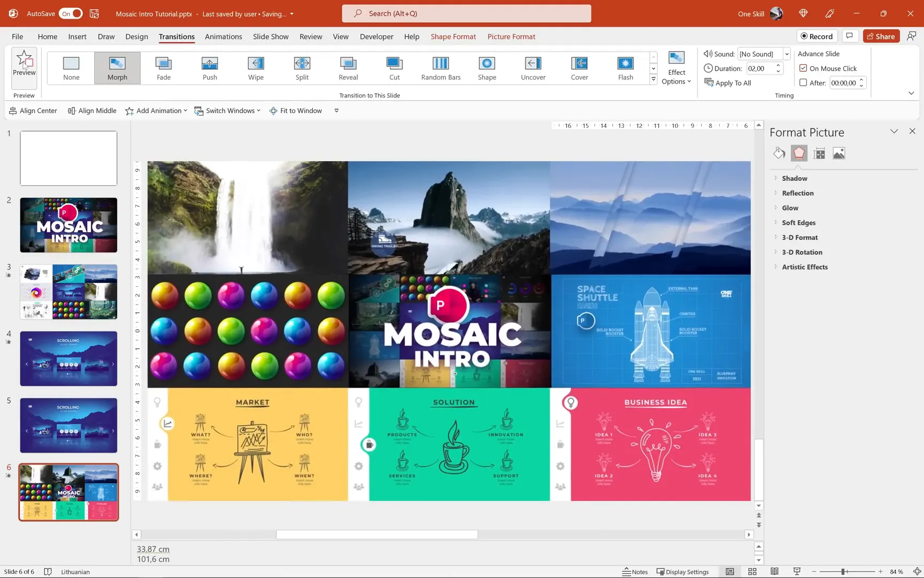Screen dimensions: 924x578
Task: Switch to Reading View
Action: pyautogui.click(x=774, y=572)
